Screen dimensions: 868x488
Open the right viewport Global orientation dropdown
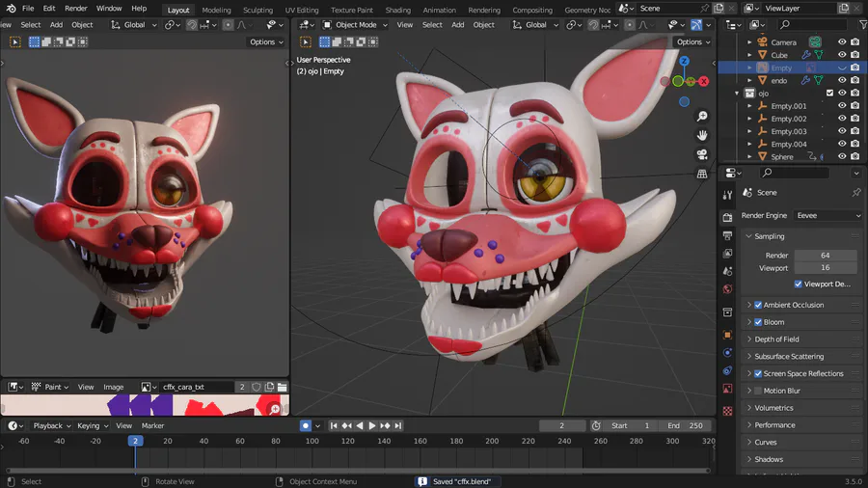pyautogui.click(x=535, y=25)
